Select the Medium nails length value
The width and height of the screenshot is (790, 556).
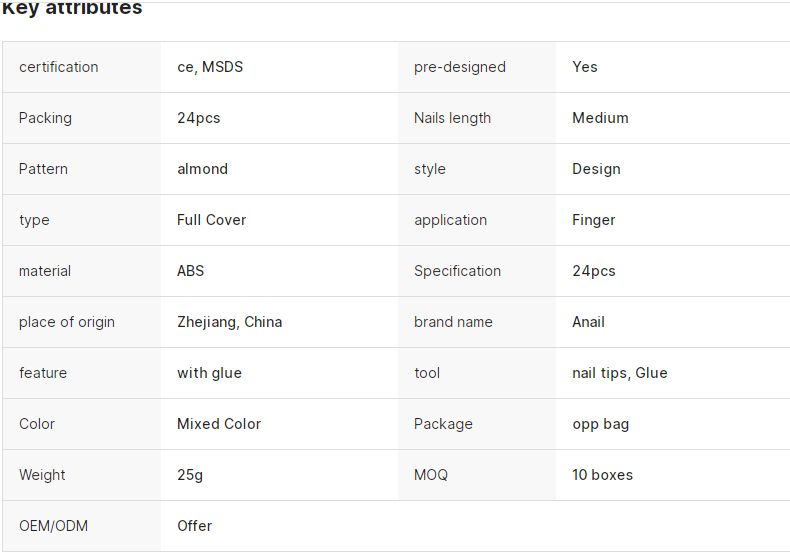pos(600,118)
